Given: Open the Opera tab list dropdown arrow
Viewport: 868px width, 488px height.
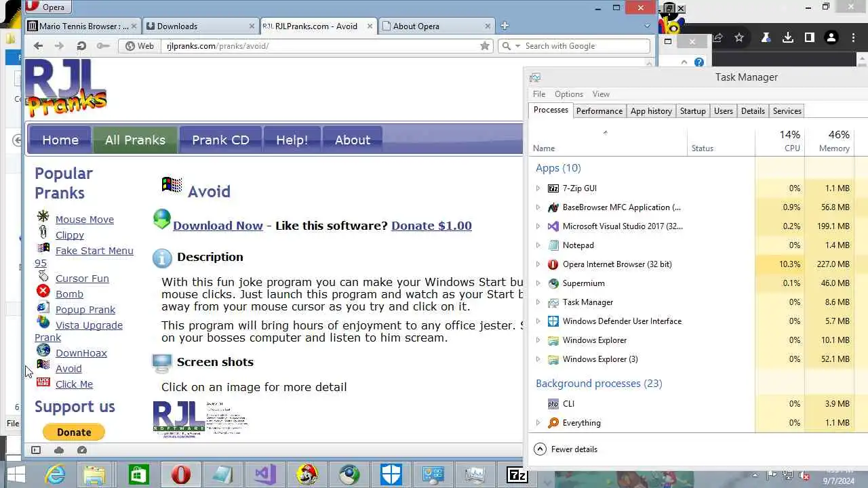Looking at the screenshot, I should click(648, 26).
